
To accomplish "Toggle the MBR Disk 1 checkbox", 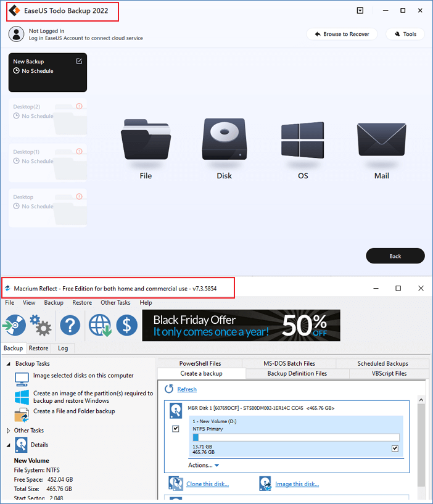I will pos(176,429).
